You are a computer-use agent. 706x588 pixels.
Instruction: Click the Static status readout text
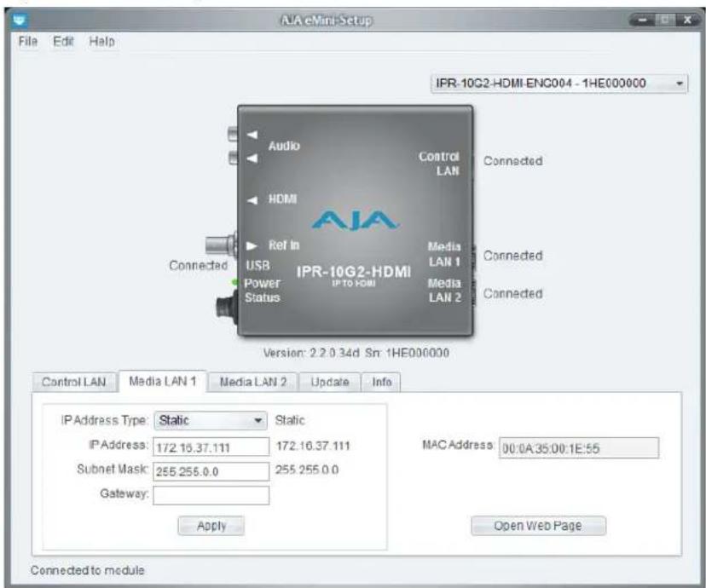click(x=290, y=420)
